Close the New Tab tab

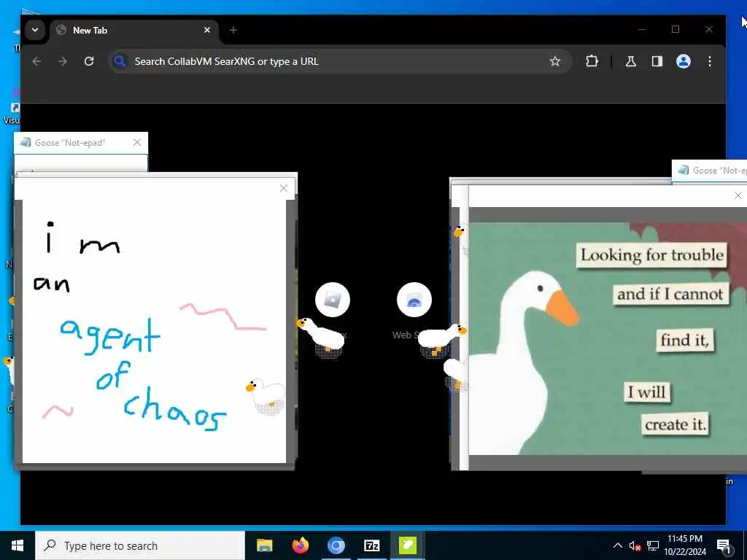tap(206, 30)
